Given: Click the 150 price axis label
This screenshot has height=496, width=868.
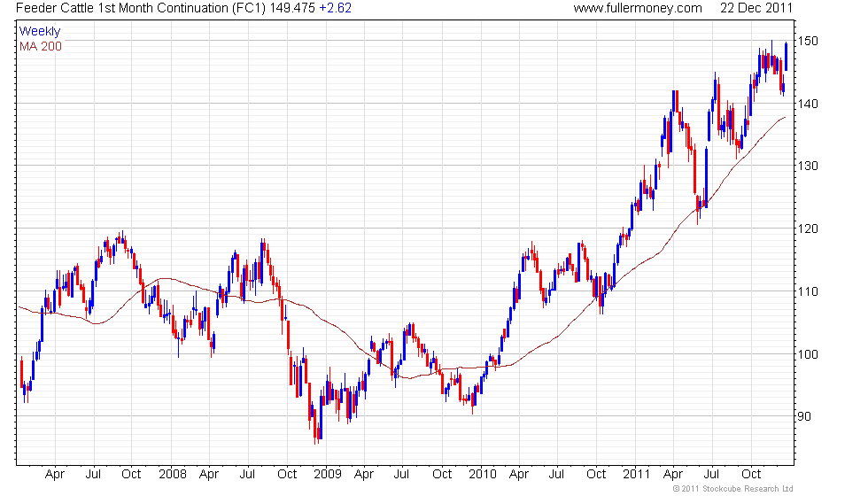Looking at the screenshot, I should point(808,41).
